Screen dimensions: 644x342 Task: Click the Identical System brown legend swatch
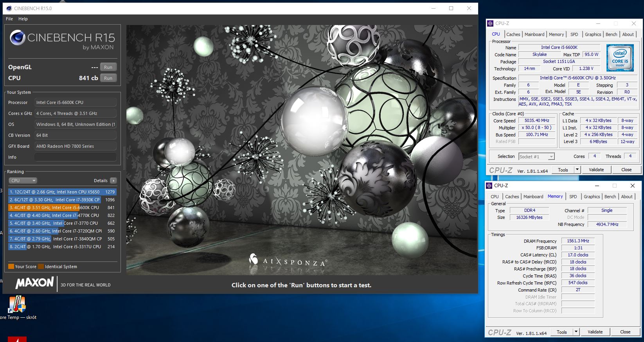(41, 267)
